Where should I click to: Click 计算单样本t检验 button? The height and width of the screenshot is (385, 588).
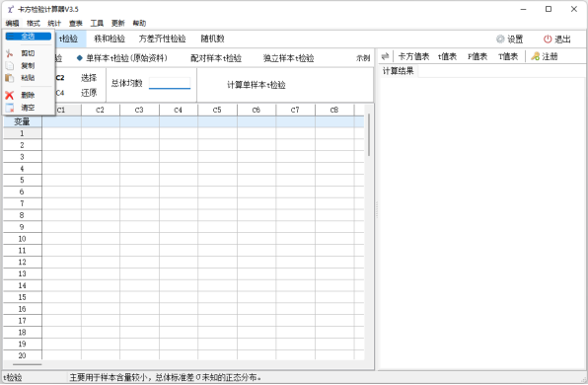(257, 85)
